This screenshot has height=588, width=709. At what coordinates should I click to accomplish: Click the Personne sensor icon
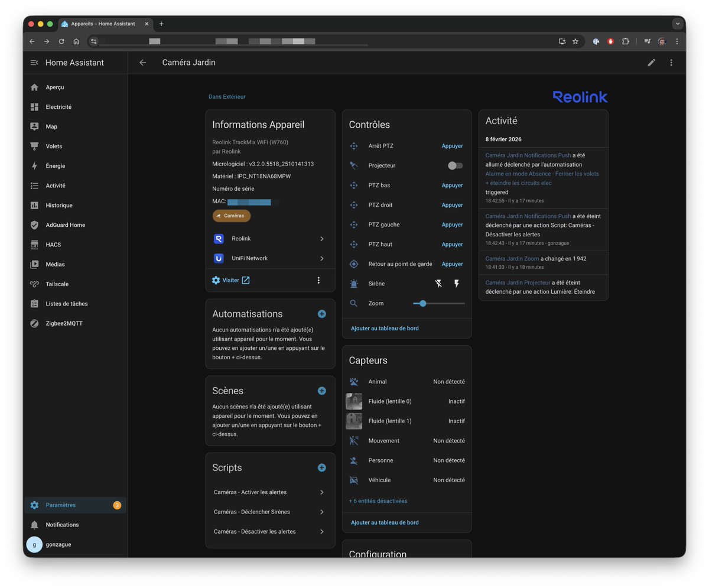point(354,460)
